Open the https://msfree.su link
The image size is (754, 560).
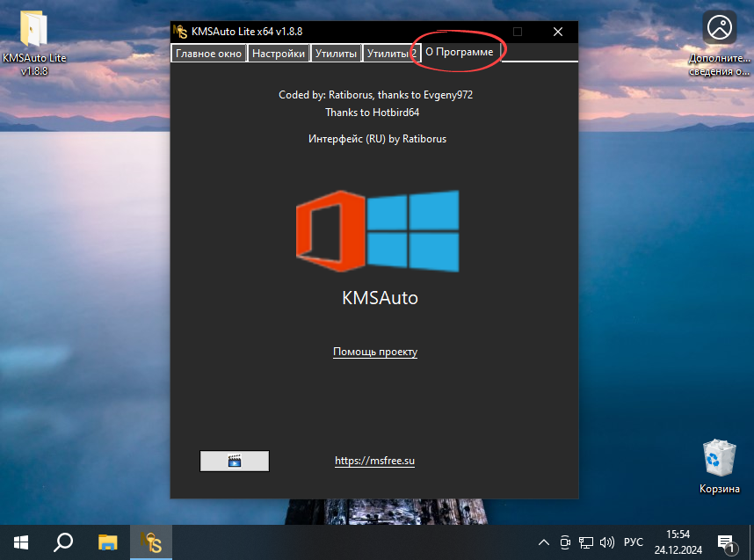[374, 460]
